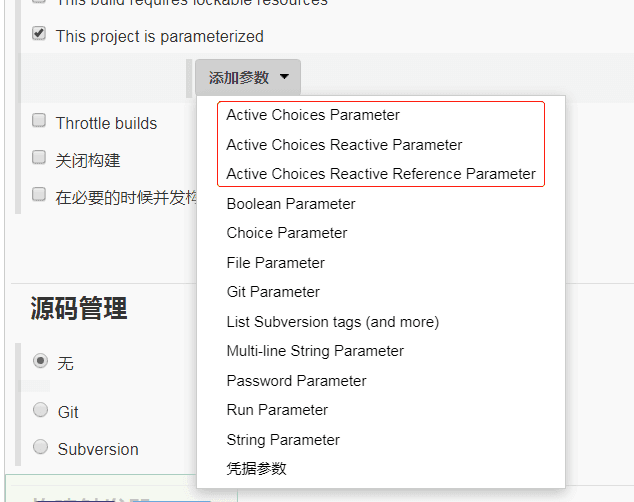
Task: Choose List Subversion tags (and more)
Action: (333, 322)
